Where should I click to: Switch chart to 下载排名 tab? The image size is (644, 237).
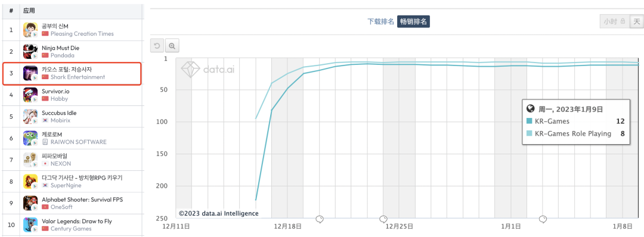coord(380,21)
